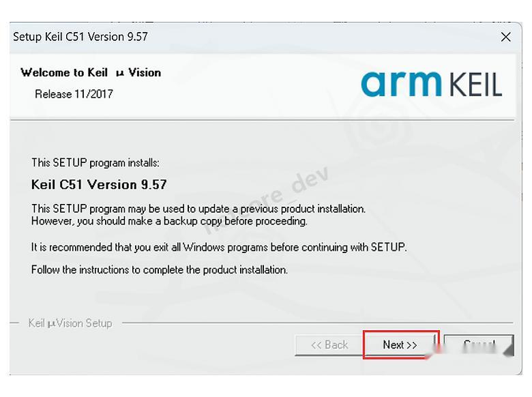Click the Setup Keil C51 title bar text
Screen dimensions: 532x397
pyautogui.click(x=80, y=37)
